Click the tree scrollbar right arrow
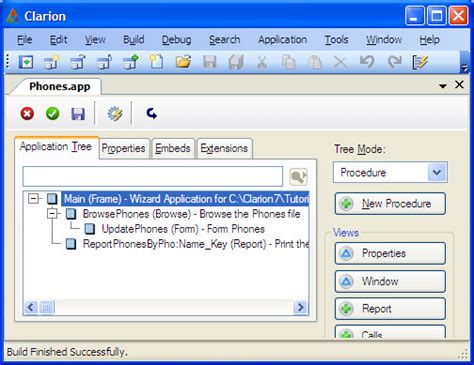 [x=300, y=307]
